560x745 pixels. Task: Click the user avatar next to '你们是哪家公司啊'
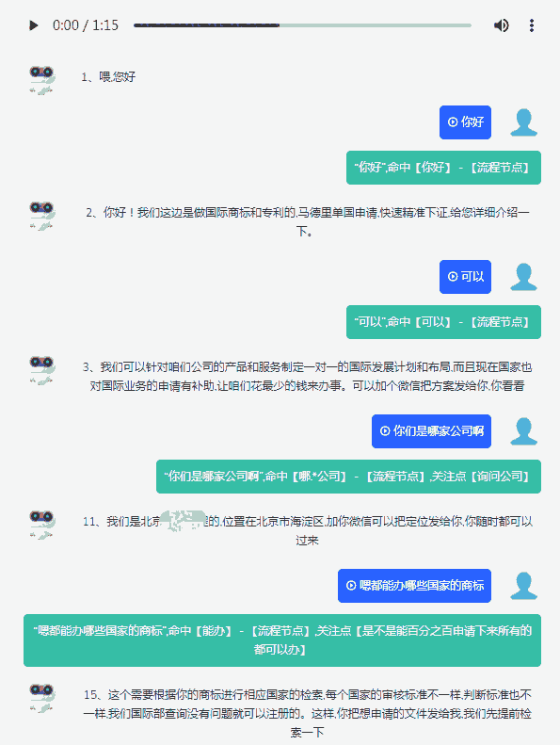[523, 431]
